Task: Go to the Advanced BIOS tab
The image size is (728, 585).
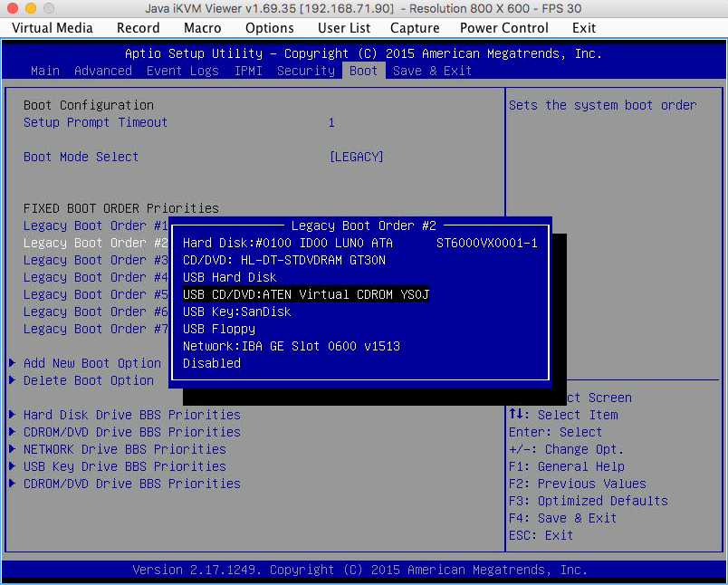Action: pos(102,71)
